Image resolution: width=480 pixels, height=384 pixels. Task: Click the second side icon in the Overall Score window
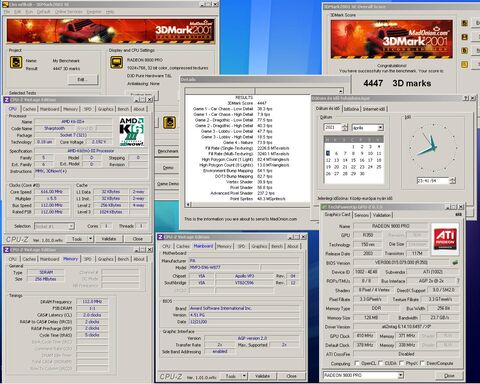(x=465, y=37)
